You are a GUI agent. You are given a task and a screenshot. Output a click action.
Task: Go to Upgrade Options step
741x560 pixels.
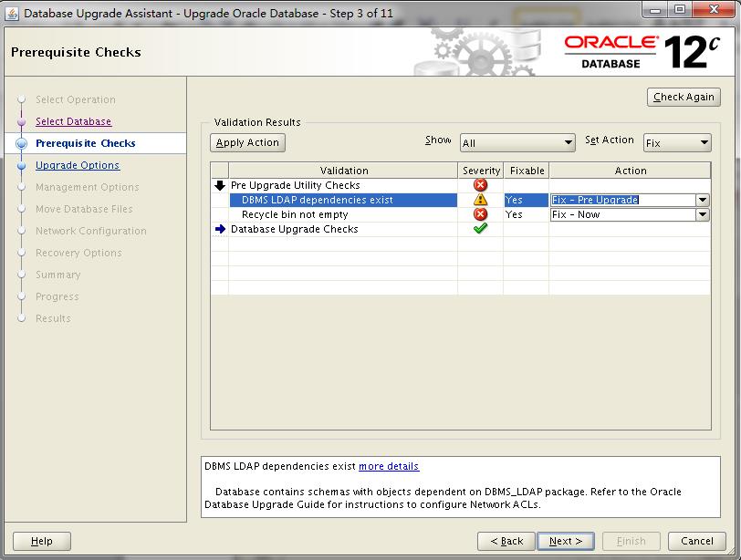tap(78, 165)
